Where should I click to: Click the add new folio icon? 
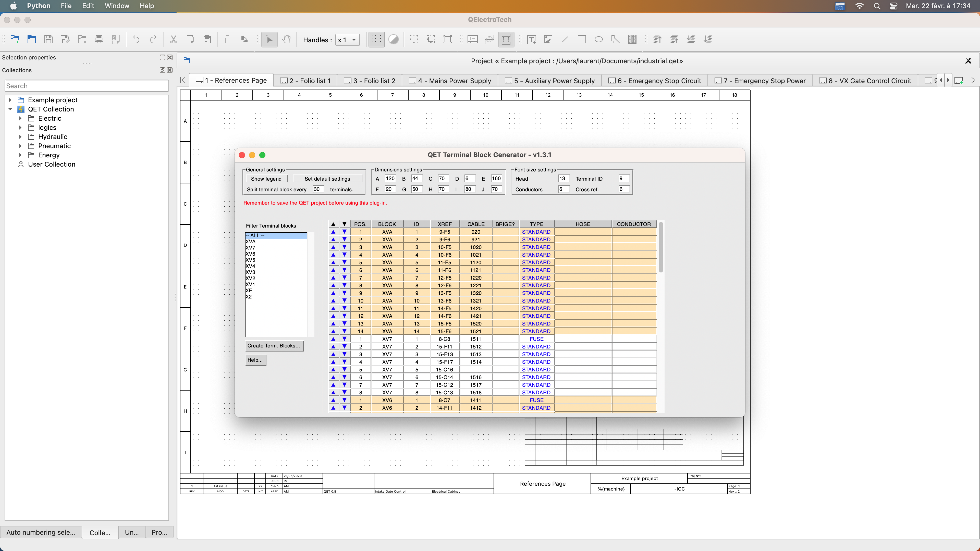(959, 81)
